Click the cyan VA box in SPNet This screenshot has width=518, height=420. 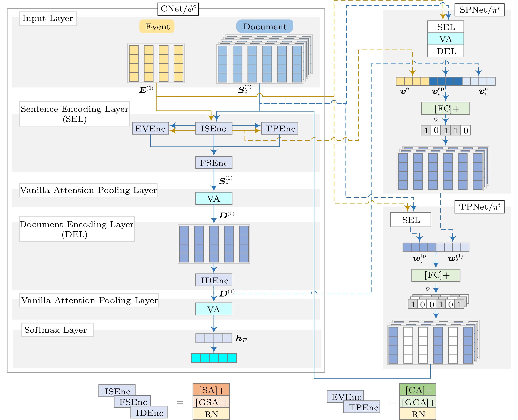pos(445,39)
